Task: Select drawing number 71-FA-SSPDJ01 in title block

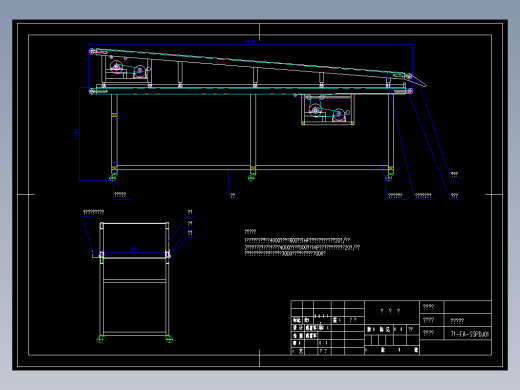Action: pyautogui.click(x=470, y=334)
